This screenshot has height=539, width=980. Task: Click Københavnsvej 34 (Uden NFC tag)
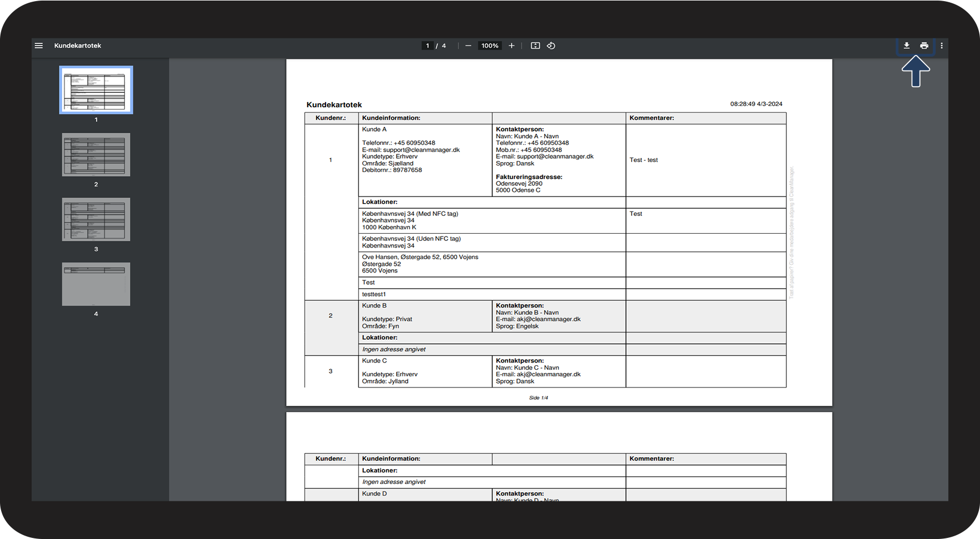412,239
